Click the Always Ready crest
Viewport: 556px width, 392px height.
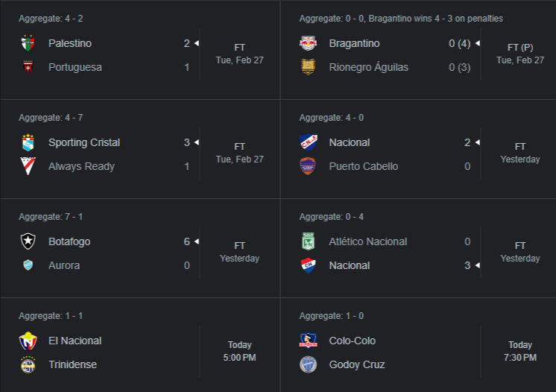point(28,166)
